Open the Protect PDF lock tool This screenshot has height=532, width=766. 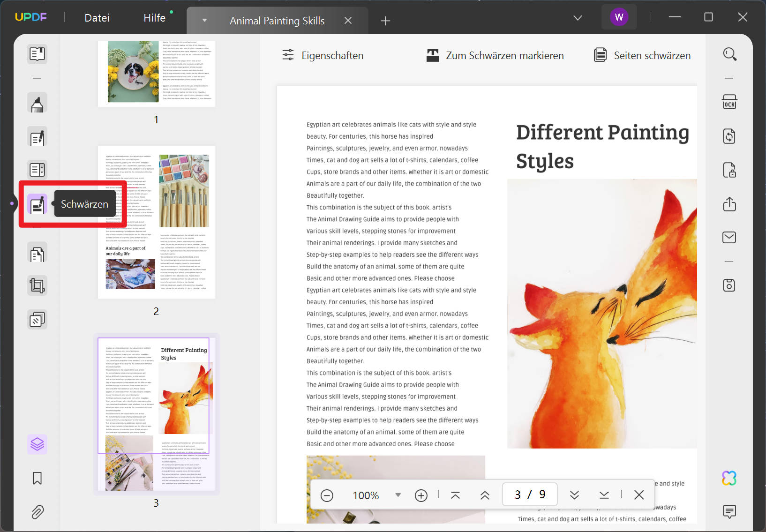(x=729, y=170)
